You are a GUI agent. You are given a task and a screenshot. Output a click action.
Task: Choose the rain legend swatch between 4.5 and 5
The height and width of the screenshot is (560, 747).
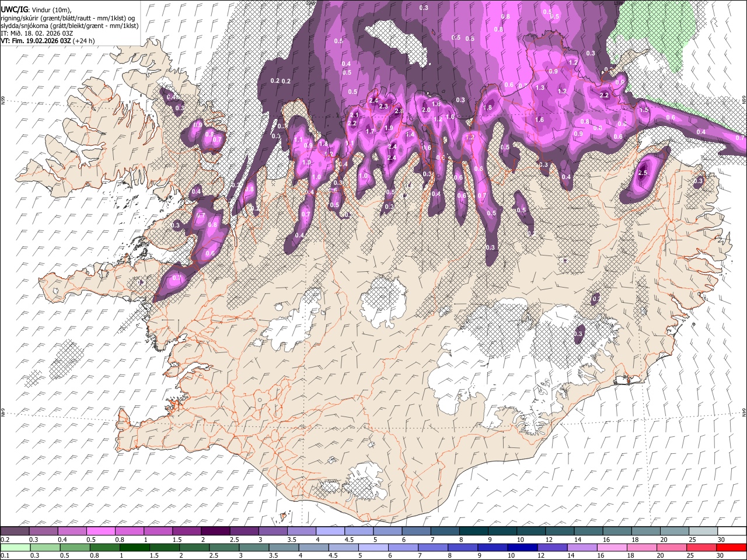tap(344, 547)
